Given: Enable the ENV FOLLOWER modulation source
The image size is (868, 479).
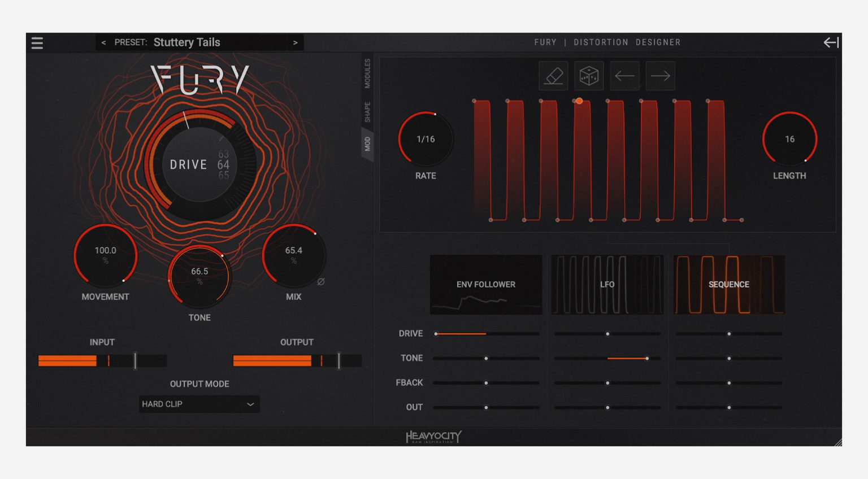Looking at the screenshot, I should point(485,284).
